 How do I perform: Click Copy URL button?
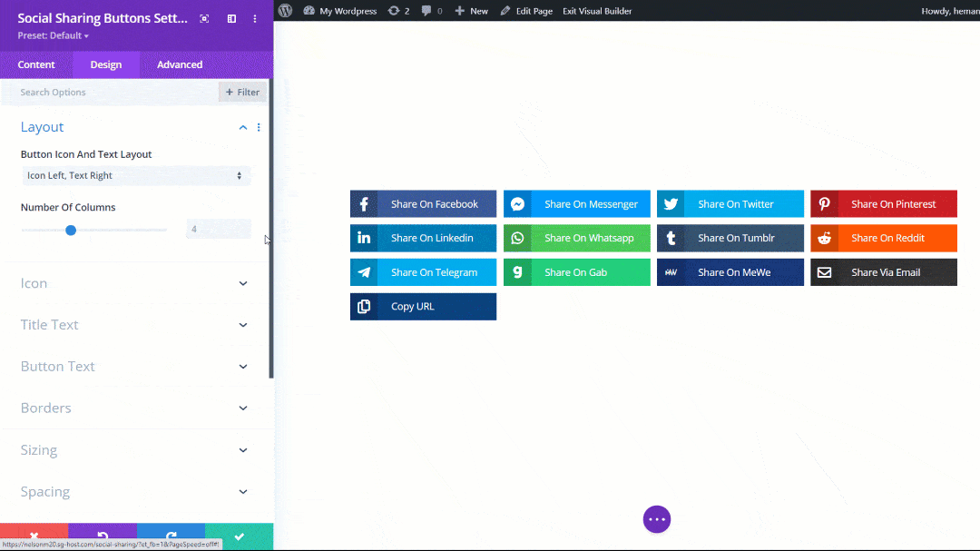click(x=423, y=307)
